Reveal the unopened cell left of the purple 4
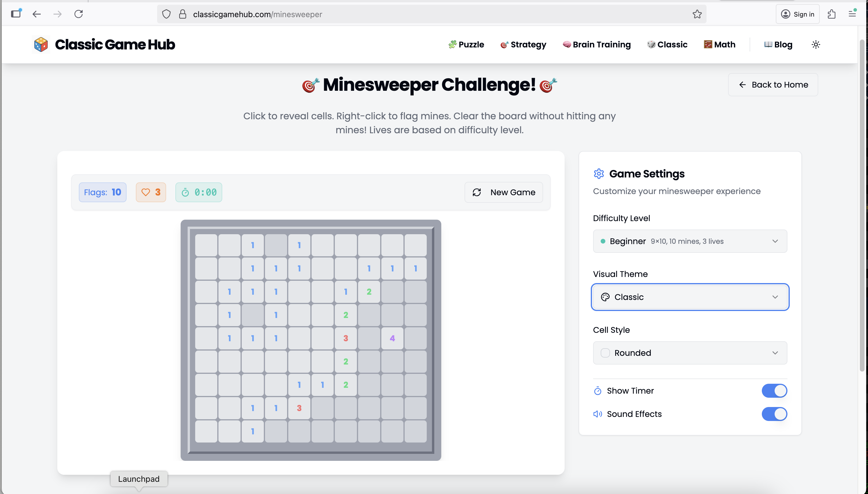 pyautogui.click(x=369, y=338)
